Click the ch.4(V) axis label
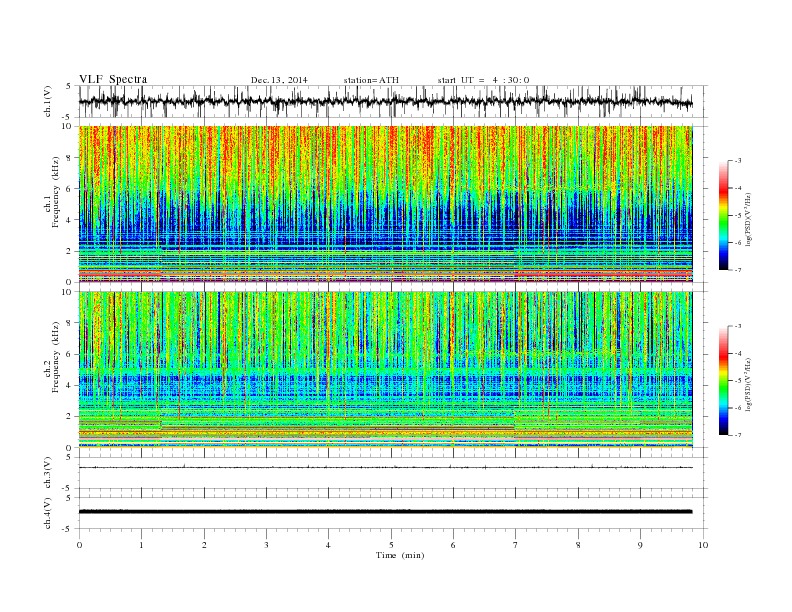792x612 pixels. (48, 513)
